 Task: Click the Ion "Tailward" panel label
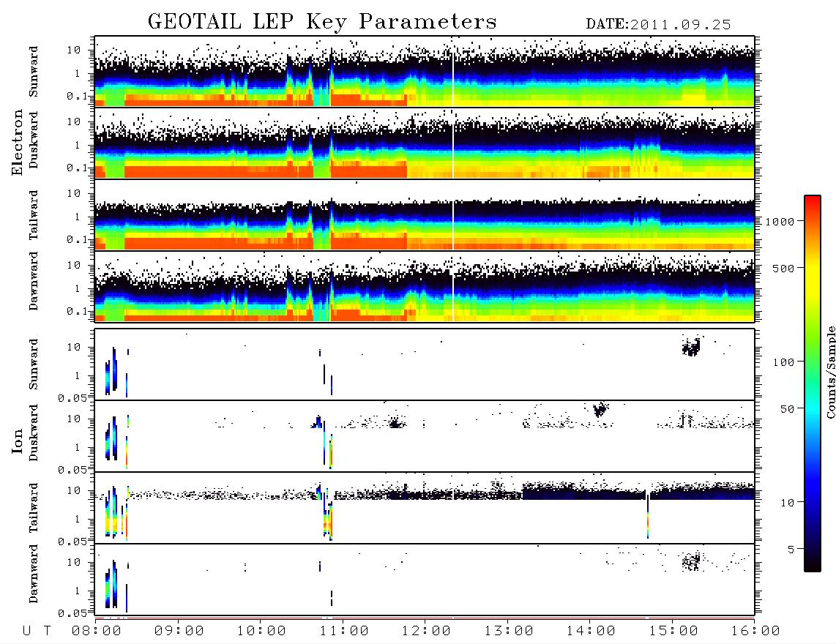coord(34,508)
